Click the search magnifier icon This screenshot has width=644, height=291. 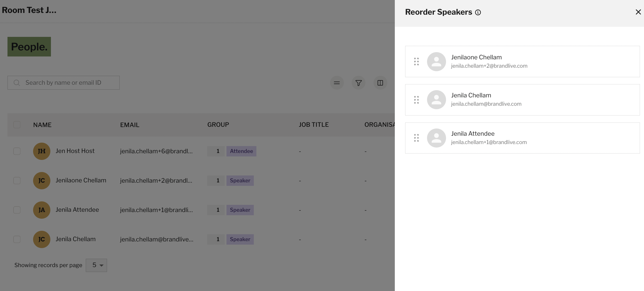(x=17, y=83)
